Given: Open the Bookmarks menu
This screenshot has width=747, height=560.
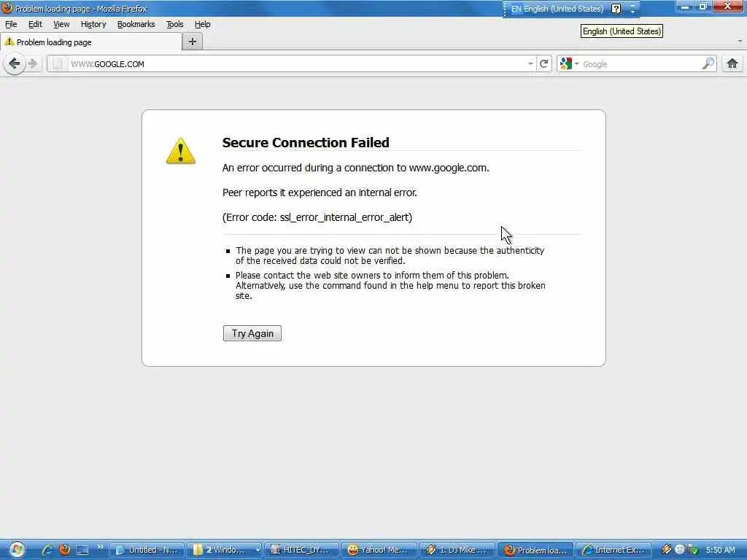Looking at the screenshot, I should click(x=136, y=24).
